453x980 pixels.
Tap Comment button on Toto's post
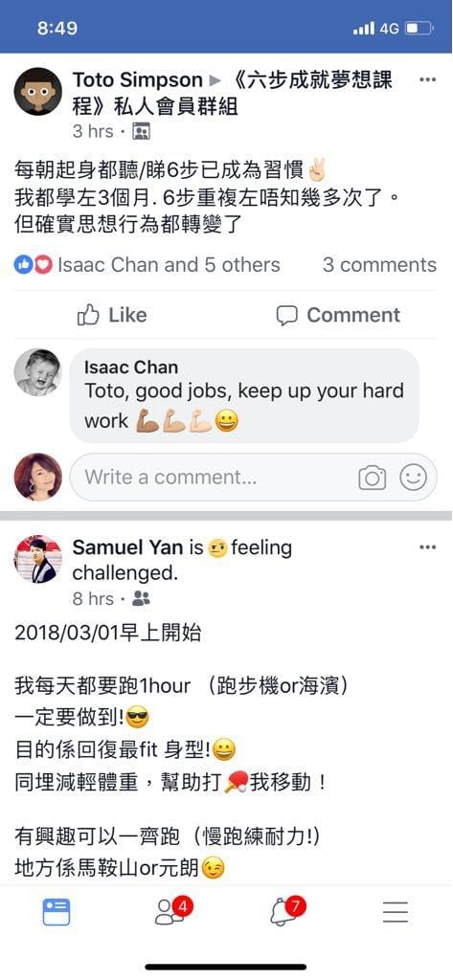click(338, 315)
